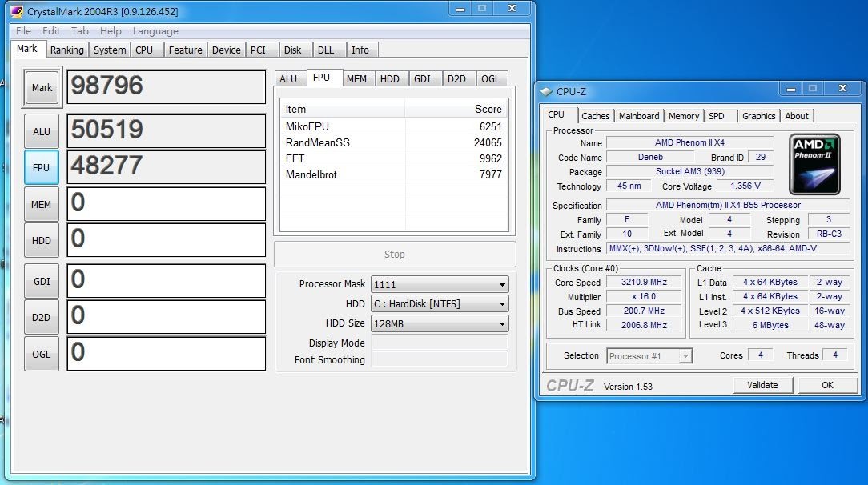The height and width of the screenshot is (485, 868).
Task: Click the ALU score 50519
Action: 166,130
